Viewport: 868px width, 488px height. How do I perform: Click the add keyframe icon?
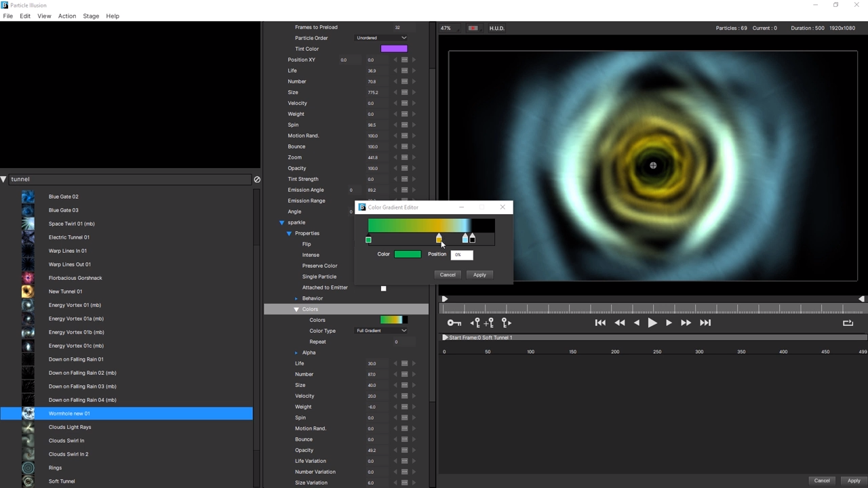[x=488, y=323]
